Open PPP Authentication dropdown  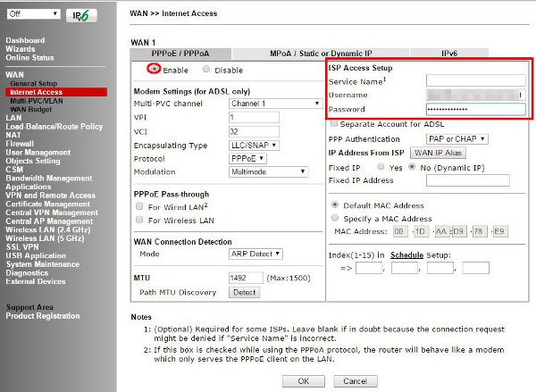coord(457,139)
